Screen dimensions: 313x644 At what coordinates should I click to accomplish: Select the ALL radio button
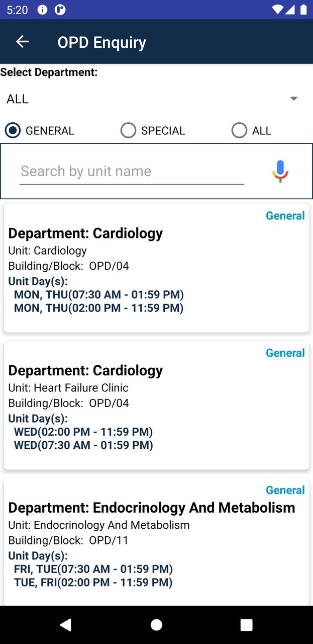pyautogui.click(x=239, y=130)
